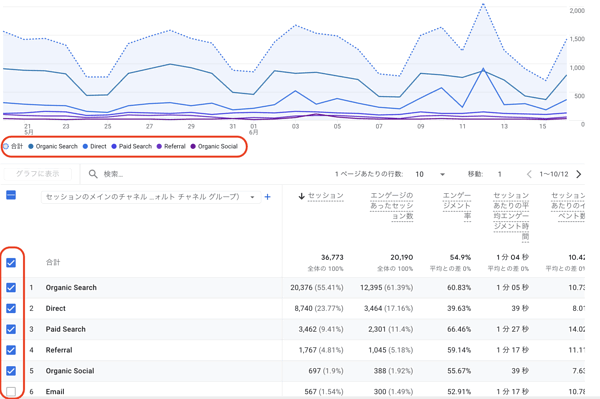Viewport: 600px width, 399px height.
Task: Toggle the Direct legend item
Action: pos(95,146)
